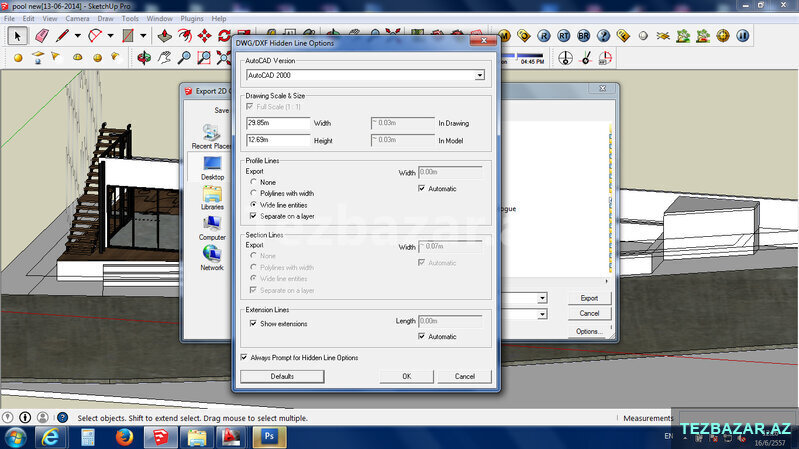The width and height of the screenshot is (799, 449).
Task: Toggle Profile Lines Separate on a layer
Action: click(253, 216)
